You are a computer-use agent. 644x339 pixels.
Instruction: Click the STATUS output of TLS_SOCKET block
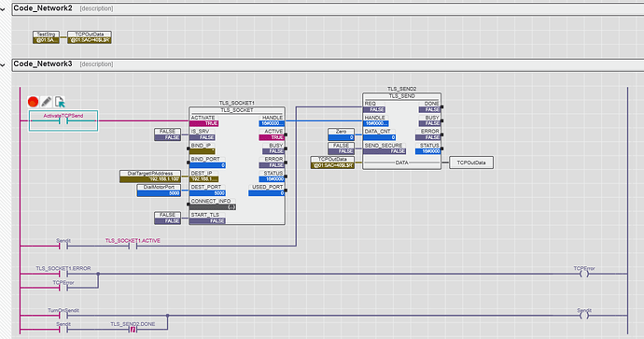tap(272, 177)
